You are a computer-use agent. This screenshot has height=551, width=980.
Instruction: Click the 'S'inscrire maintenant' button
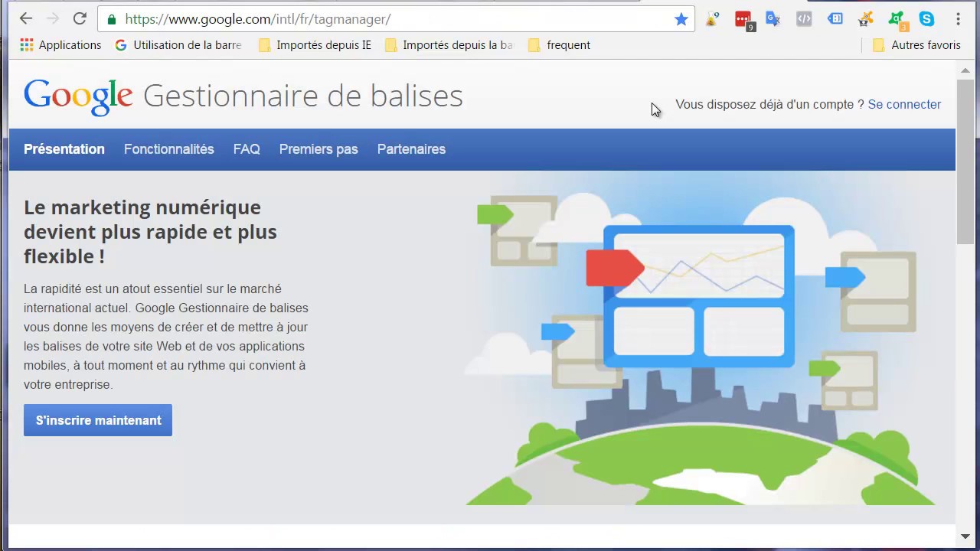[x=98, y=420]
